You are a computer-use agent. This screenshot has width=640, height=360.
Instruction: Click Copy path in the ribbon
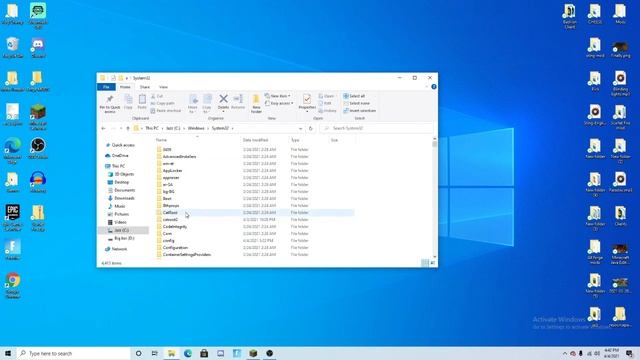coord(162,103)
